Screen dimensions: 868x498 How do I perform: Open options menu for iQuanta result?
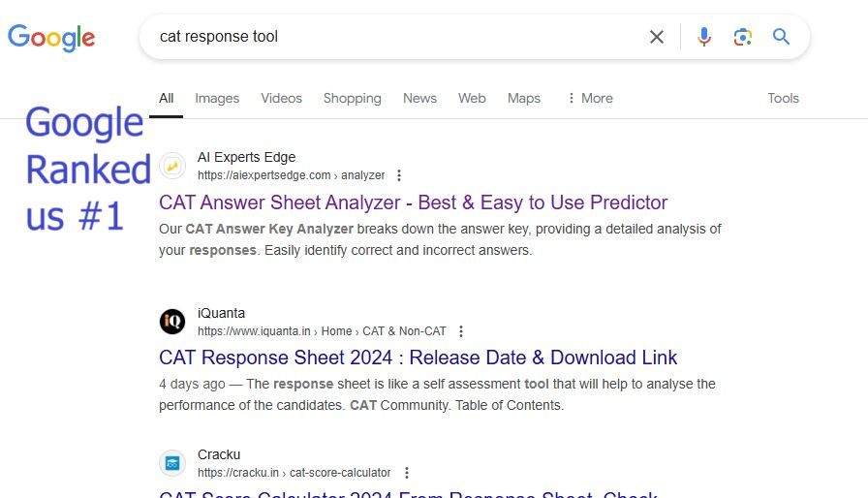click(x=461, y=331)
